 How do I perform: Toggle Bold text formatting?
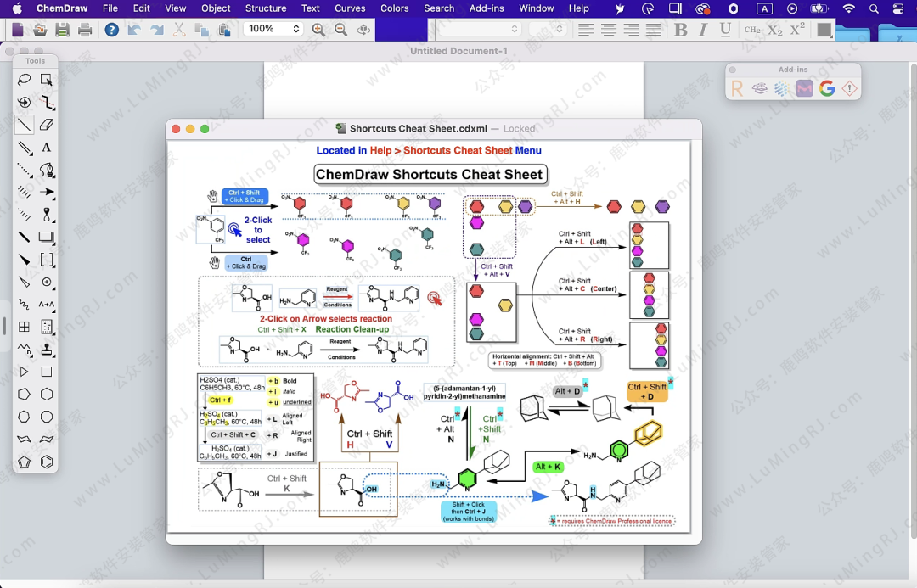tap(680, 29)
